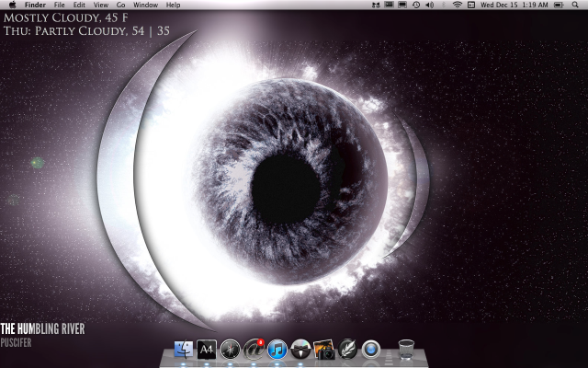
Task: Click the Window menu item
Action: pos(145,6)
